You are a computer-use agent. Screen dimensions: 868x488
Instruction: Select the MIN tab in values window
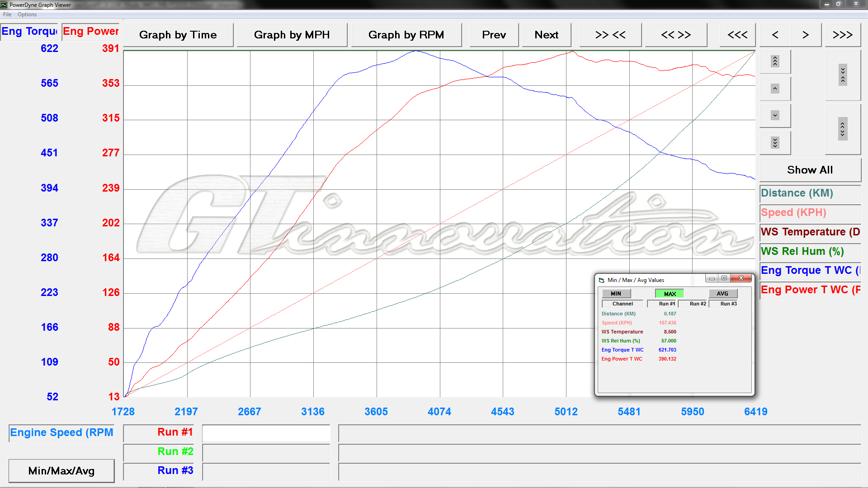tap(616, 294)
